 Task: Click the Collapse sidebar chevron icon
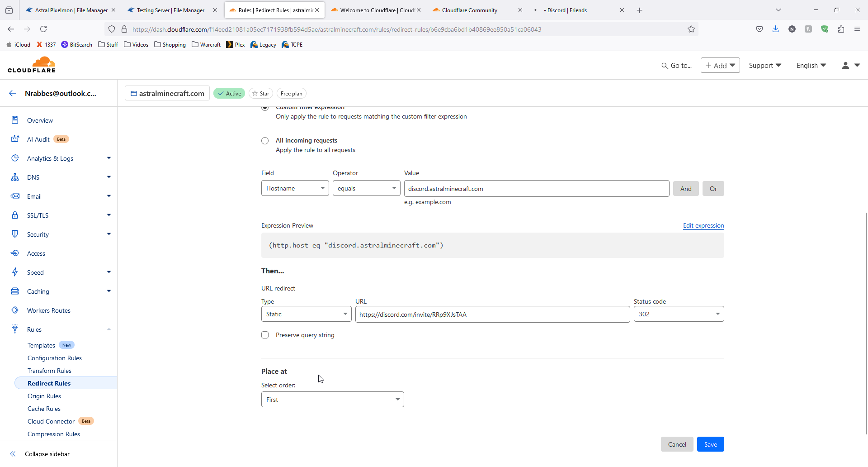point(13,454)
